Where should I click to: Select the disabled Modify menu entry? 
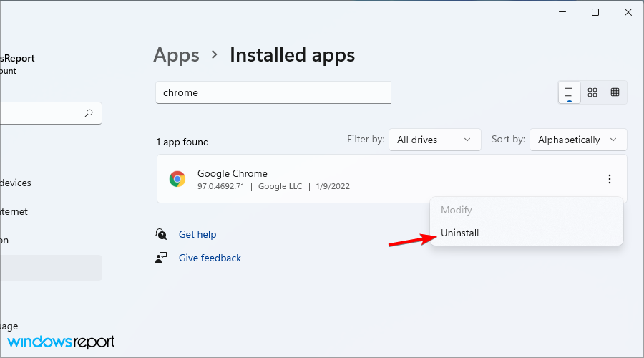coord(457,210)
